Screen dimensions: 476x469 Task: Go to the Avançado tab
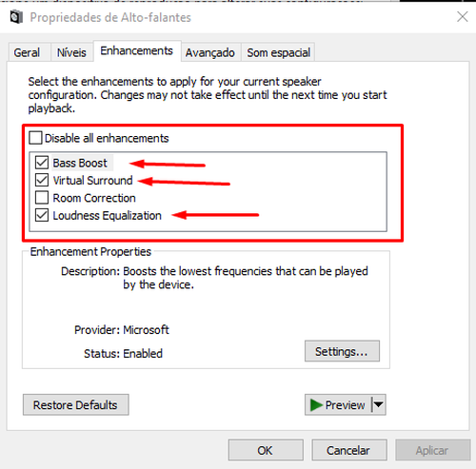pyautogui.click(x=210, y=52)
